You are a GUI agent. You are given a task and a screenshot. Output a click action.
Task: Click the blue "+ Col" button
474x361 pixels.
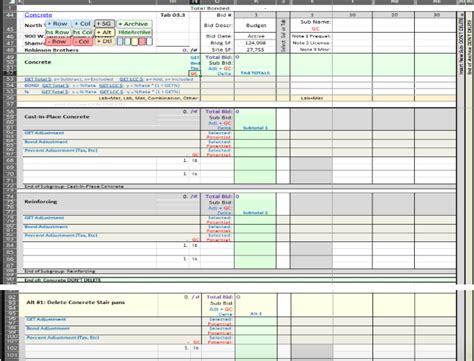pyautogui.click(x=82, y=24)
